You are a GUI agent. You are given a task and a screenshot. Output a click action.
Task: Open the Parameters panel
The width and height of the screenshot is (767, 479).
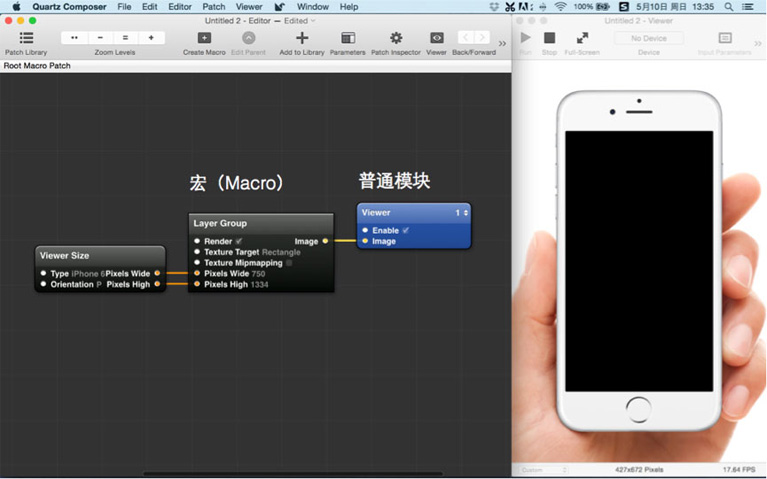[347, 38]
